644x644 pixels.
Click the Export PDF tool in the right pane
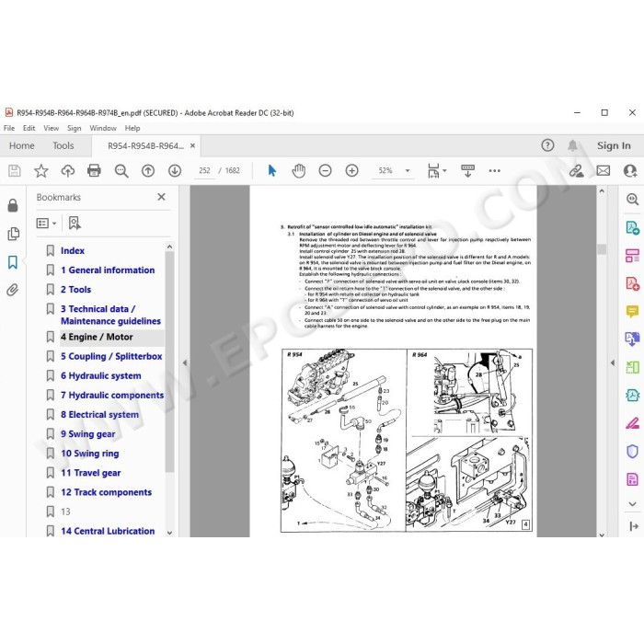(632, 227)
